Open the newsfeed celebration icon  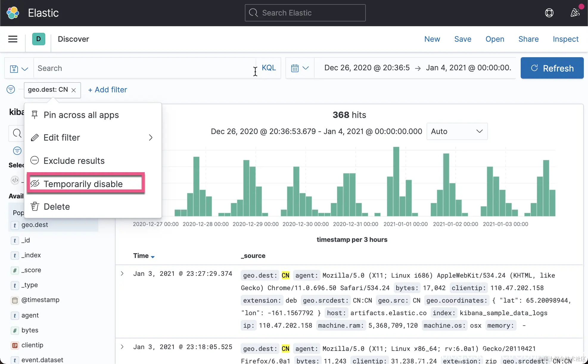coord(575,13)
